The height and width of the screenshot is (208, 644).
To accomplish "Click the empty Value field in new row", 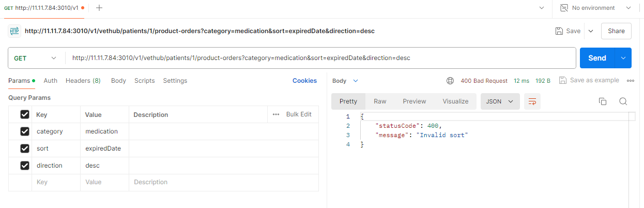I will pyautogui.click(x=104, y=182).
